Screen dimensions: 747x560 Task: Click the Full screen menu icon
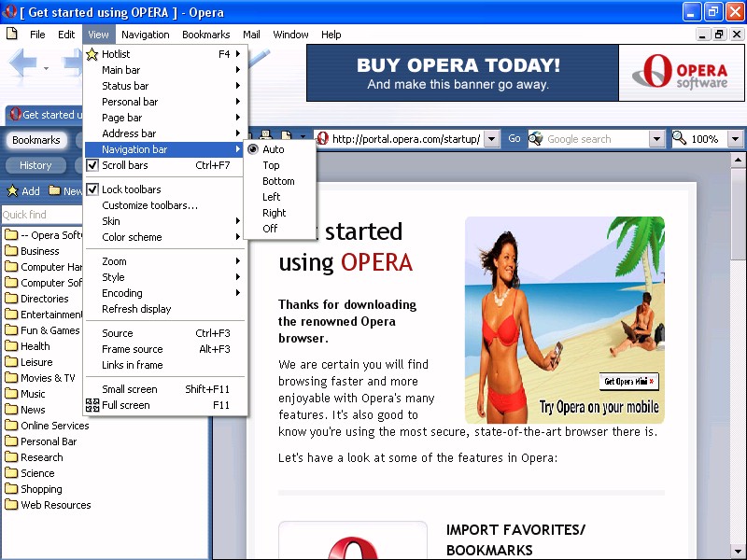pos(92,405)
